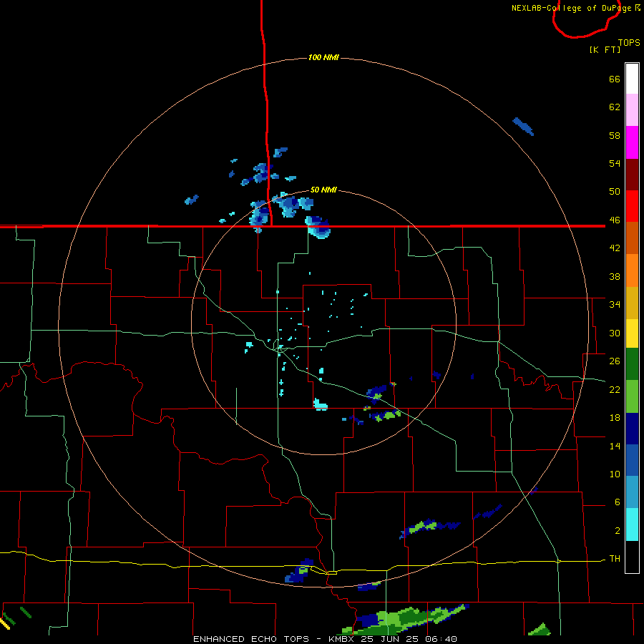Click the '[K FT]' units label
The width and height of the screenshot is (644, 644).
click(605, 49)
